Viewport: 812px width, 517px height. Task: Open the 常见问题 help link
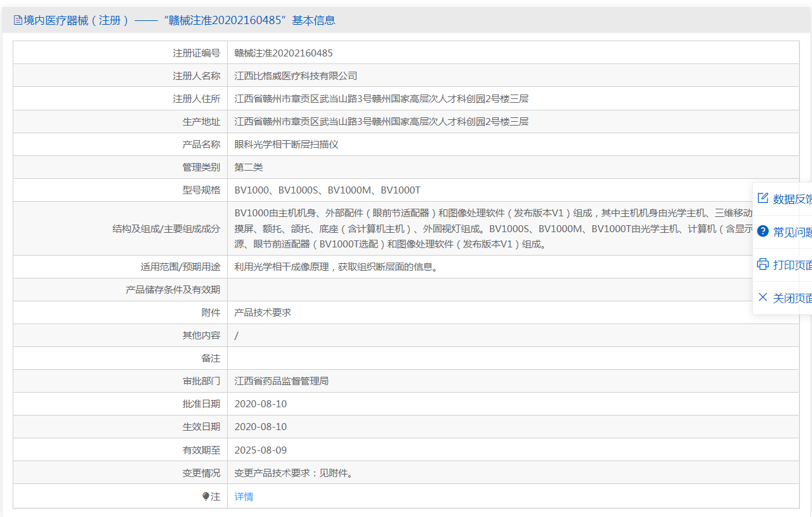[792, 232]
